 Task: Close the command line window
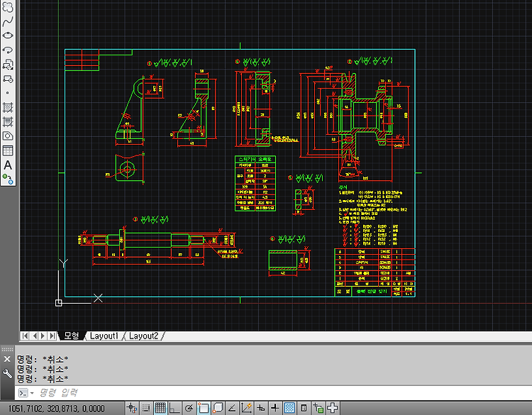[7, 359]
